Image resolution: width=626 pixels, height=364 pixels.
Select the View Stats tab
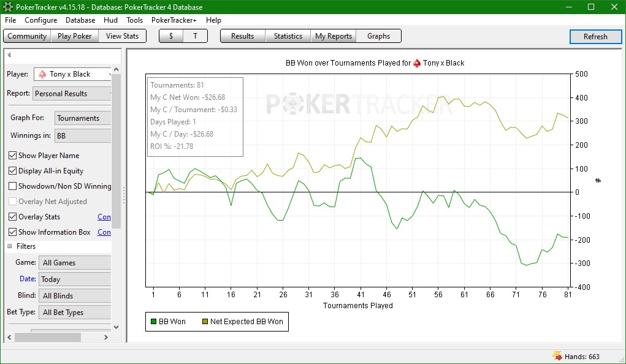(x=122, y=36)
